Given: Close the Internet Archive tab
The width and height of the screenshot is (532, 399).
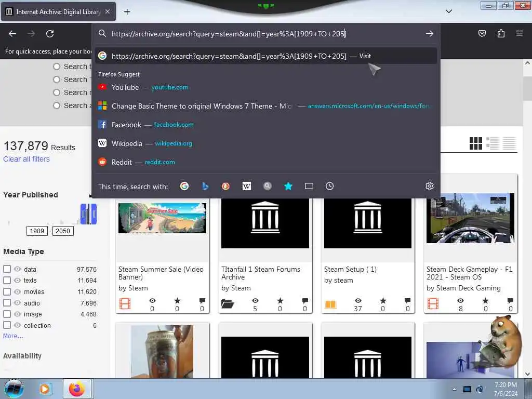Looking at the screenshot, I should [108, 11].
